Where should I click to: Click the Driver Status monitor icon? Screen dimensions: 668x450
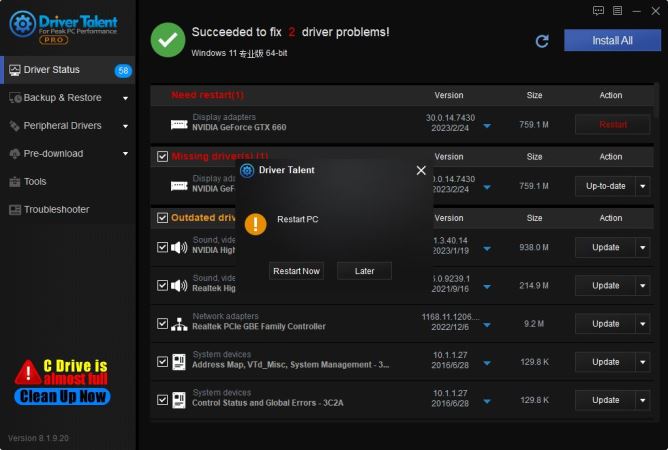[14, 70]
